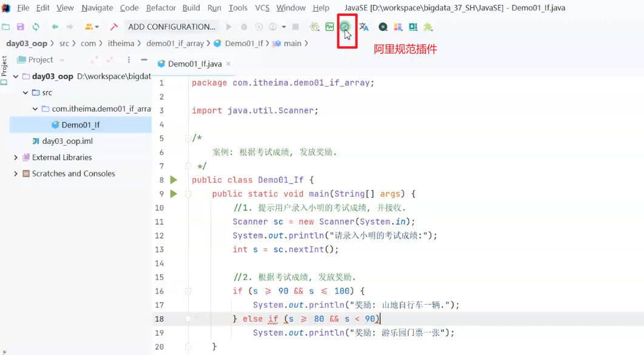Click run gutter icon beside class Demo01_If
644x355 pixels.
174,180
